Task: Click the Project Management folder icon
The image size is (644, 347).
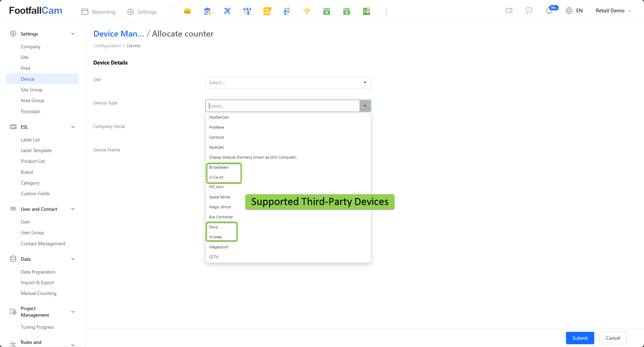Action: point(13,311)
